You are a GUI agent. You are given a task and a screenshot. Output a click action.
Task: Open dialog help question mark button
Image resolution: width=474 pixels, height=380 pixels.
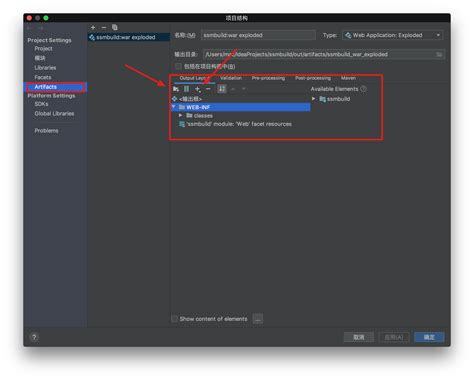34,337
